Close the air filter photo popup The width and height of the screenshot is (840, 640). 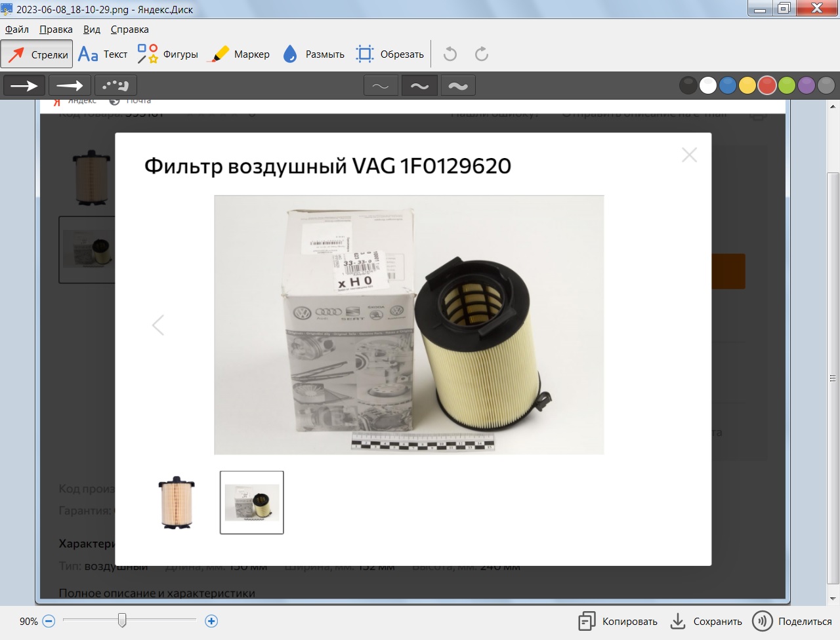[689, 155]
